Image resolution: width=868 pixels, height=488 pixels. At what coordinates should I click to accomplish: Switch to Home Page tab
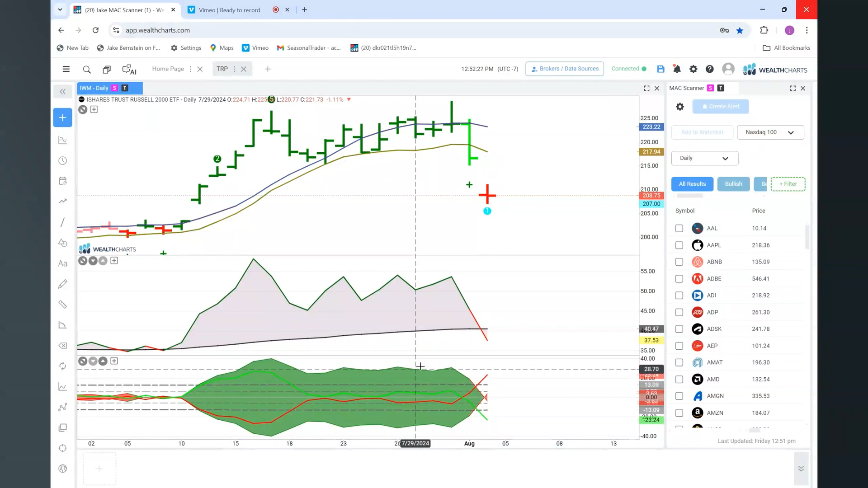pyautogui.click(x=168, y=69)
